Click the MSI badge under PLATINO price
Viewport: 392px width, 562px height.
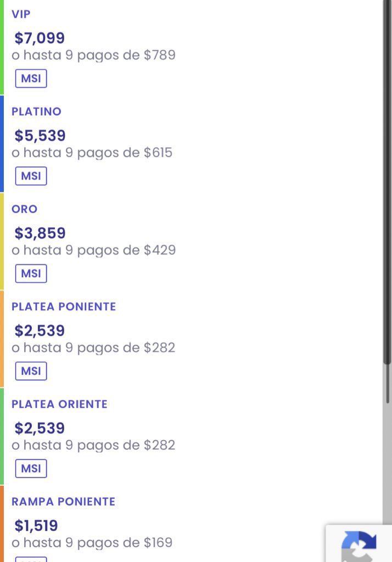pos(31,176)
